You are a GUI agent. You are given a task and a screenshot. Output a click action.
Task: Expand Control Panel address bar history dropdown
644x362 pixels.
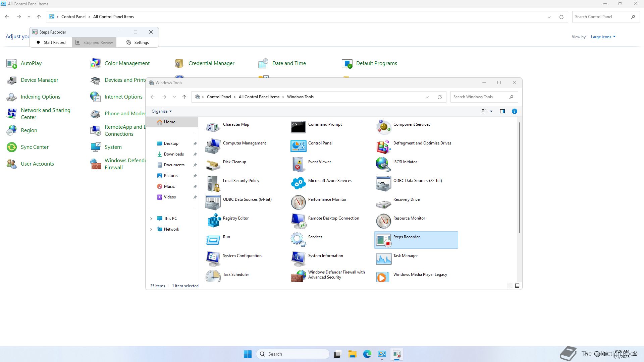click(549, 17)
